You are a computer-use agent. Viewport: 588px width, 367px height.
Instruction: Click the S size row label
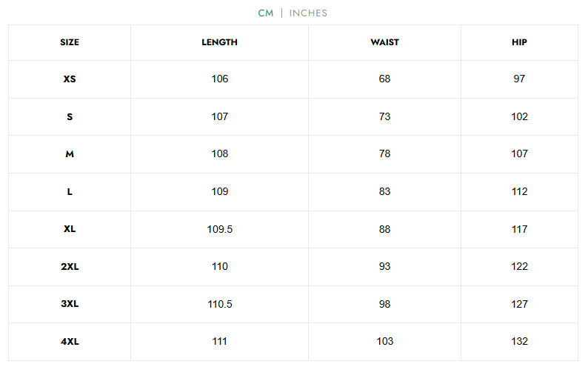click(70, 117)
